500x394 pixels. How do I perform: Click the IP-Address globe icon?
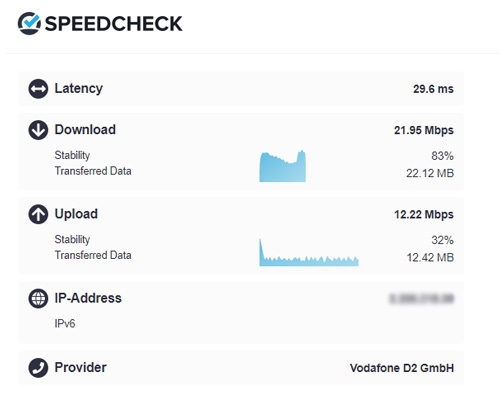pyautogui.click(x=38, y=298)
